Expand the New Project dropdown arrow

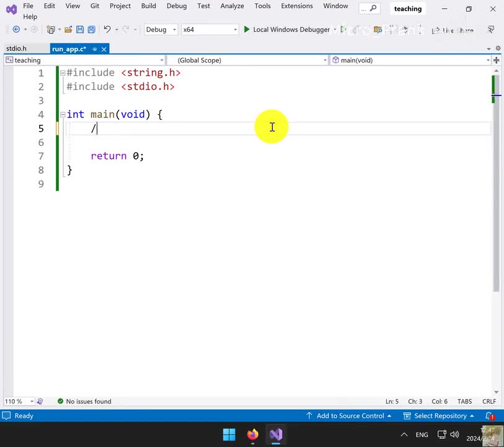pos(60,30)
